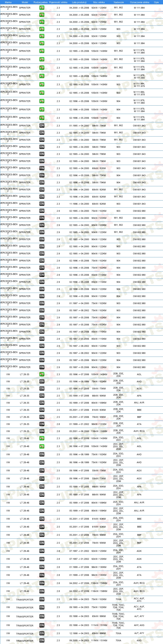Click the ON icon in the LT 28-46 AHD row starting 06.1996
163x644 pixels.
point(42,463)
